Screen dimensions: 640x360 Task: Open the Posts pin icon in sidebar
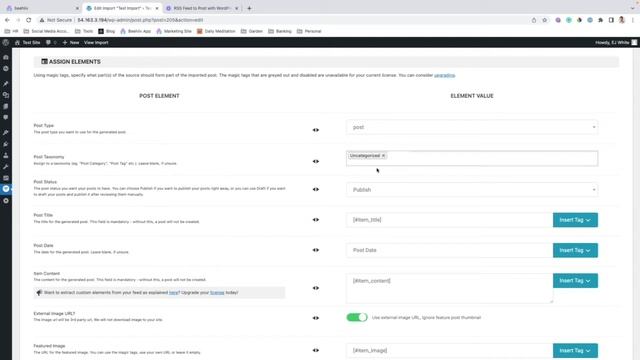[6, 84]
